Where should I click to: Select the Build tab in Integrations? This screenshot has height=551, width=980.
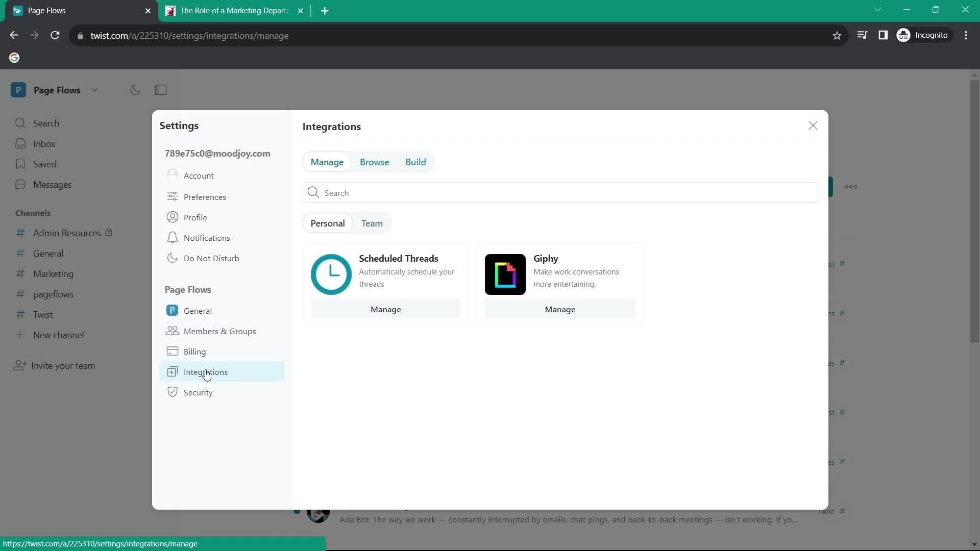[x=416, y=161]
